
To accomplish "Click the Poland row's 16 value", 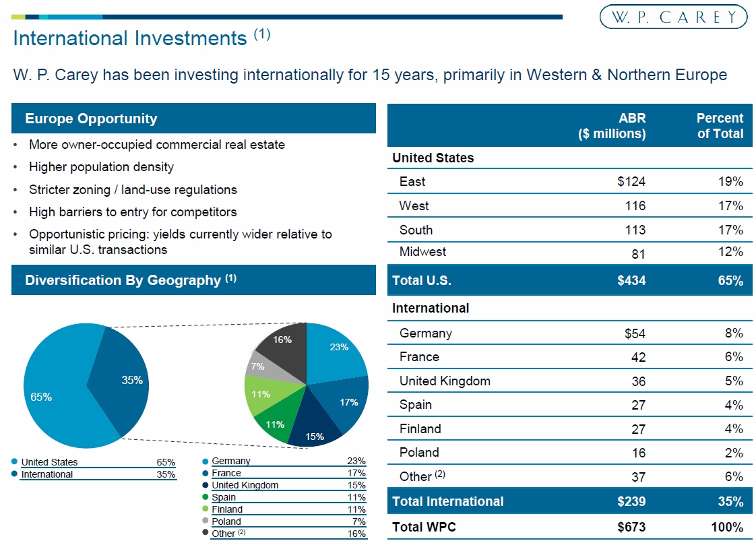I will [x=638, y=453].
